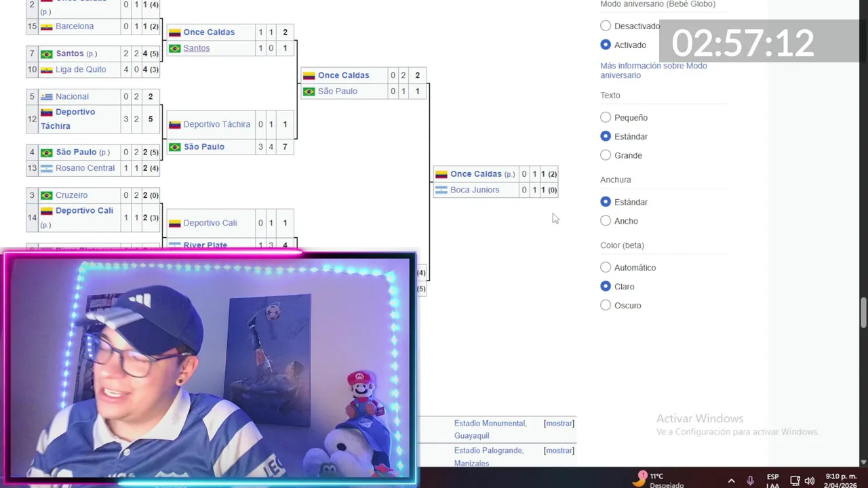Viewport: 868px width, 488px height.
Task: Click the Brazil flag next to Santos (p.)
Action: pos(46,54)
